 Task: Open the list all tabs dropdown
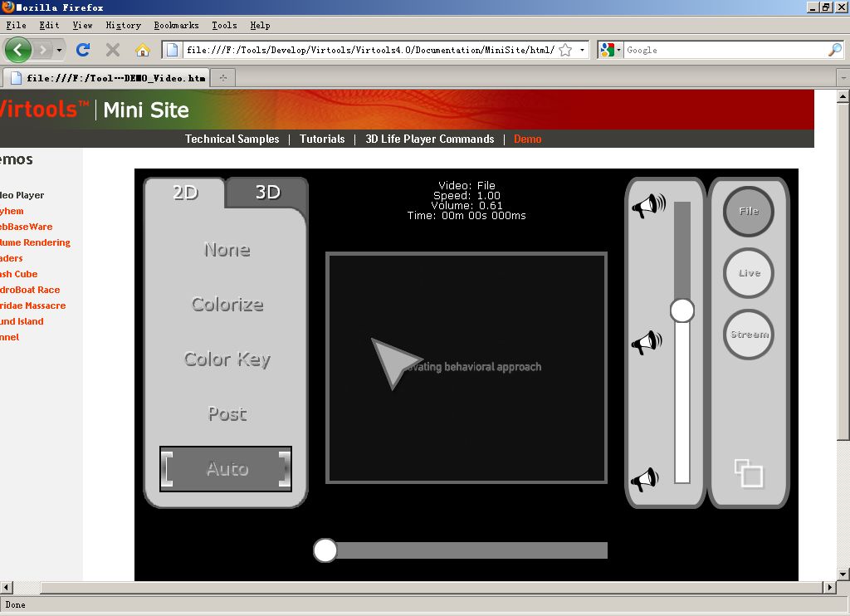point(843,77)
